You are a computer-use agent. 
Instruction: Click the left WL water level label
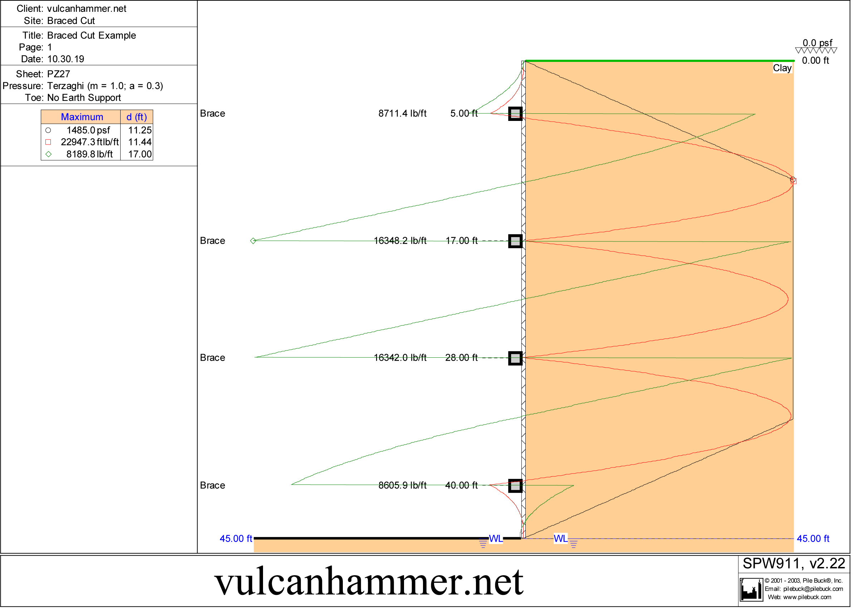click(x=496, y=539)
